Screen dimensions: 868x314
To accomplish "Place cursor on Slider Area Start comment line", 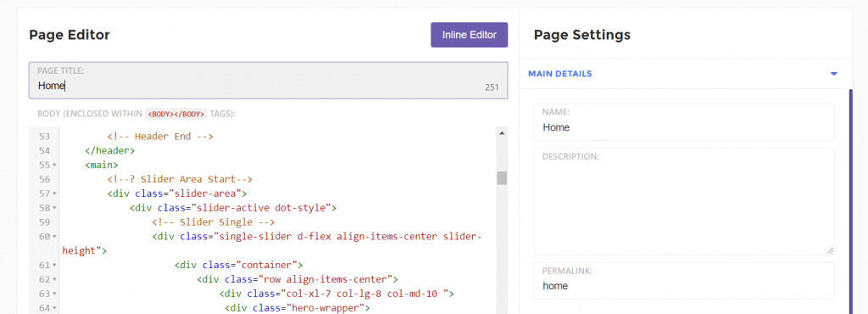I will click(180, 179).
